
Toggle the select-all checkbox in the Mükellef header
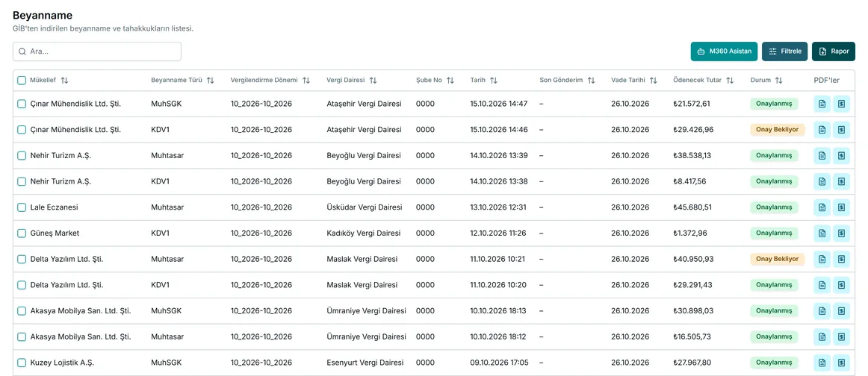tap(22, 80)
